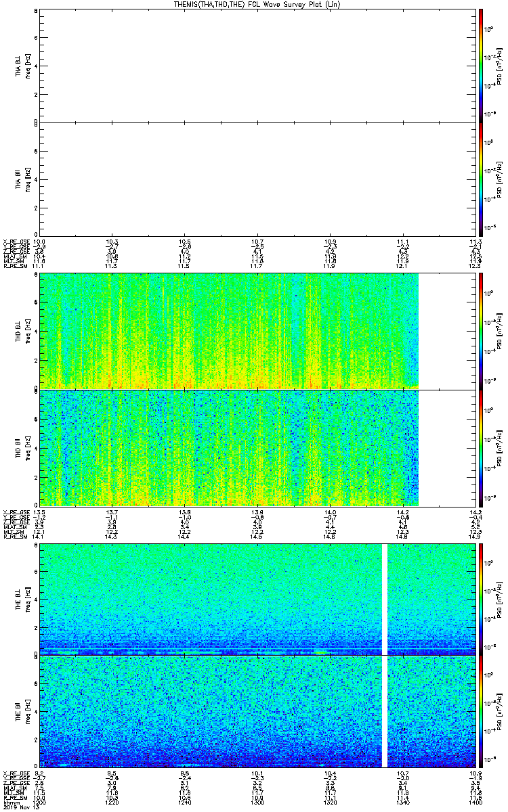Click the PSD color bar beside THD B-parallel panel
508x812 pixels.
[481, 448]
